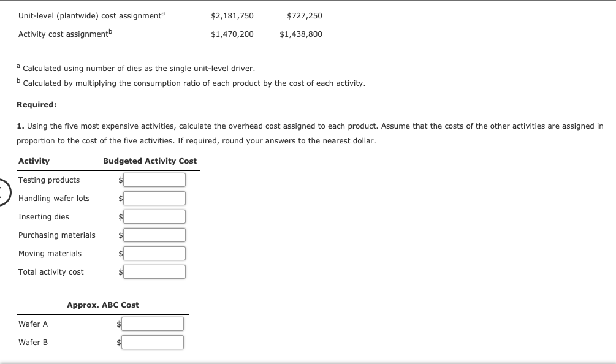Select the requirement 1 instruction text

[306, 126]
